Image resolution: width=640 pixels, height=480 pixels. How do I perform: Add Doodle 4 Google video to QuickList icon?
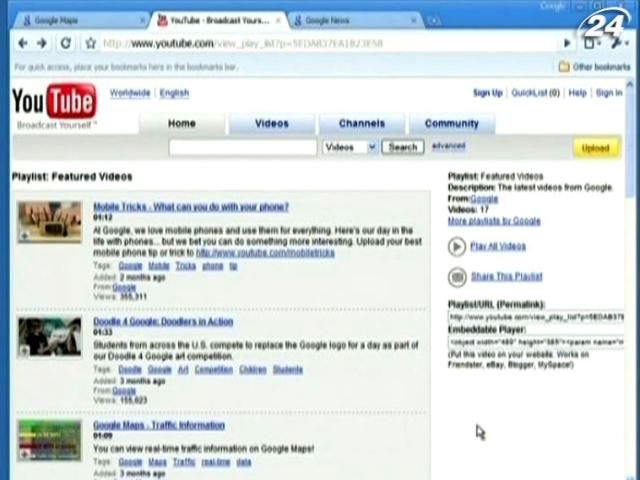pyautogui.click(x=24, y=351)
